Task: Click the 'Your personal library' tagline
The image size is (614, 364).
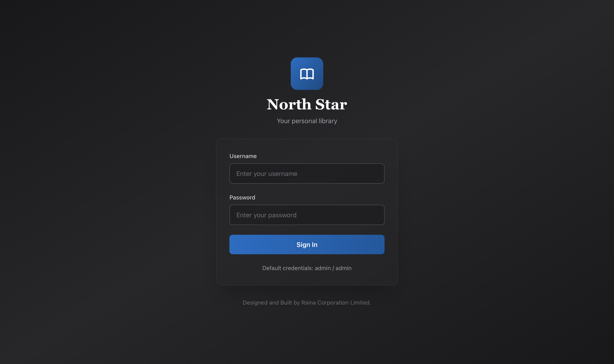Action: point(307,121)
